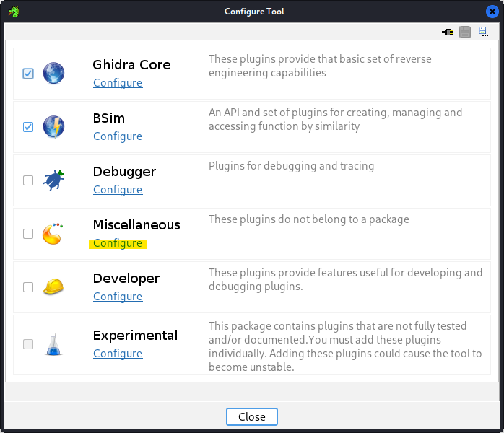Click the Developer hard hat icon
Image resolution: width=504 pixels, height=433 pixels.
pyautogui.click(x=53, y=287)
